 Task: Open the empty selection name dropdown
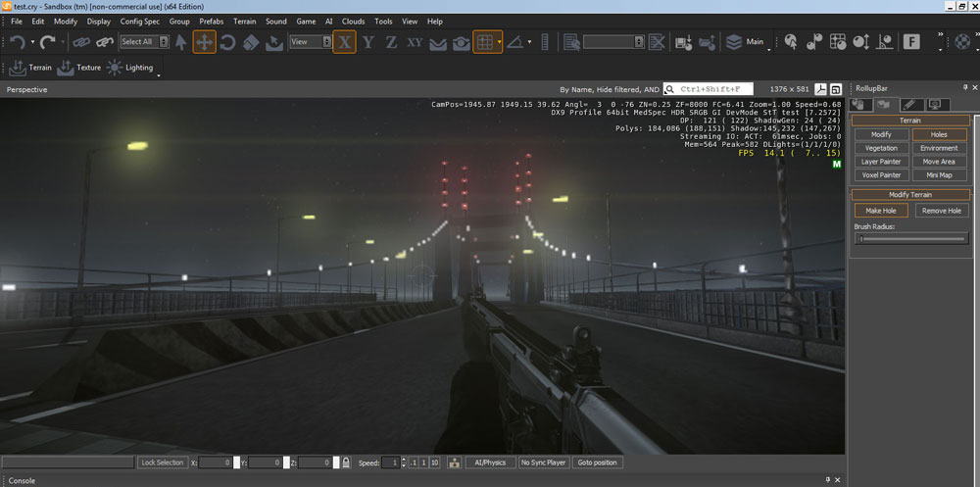point(613,42)
